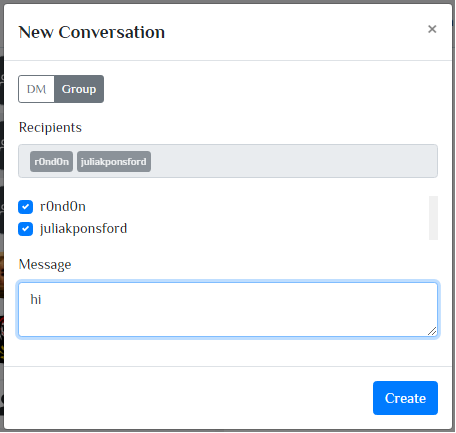The image size is (456, 433).
Task: Click the r0nd0n tag in recipients box
Action: (x=51, y=162)
